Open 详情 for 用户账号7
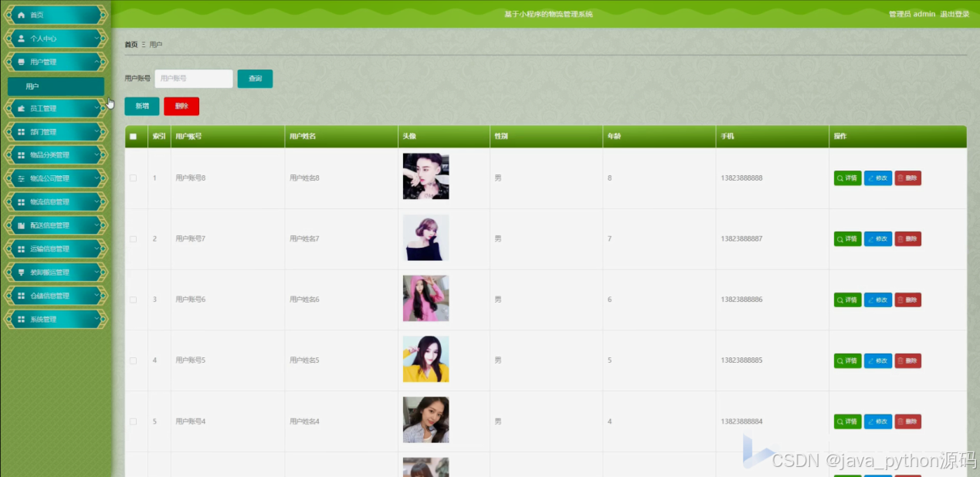 tap(847, 239)
